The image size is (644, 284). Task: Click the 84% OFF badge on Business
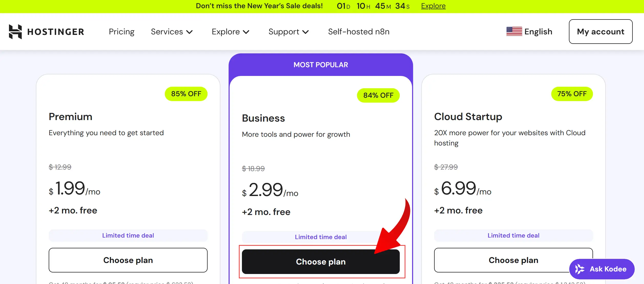tap(378, 95)
